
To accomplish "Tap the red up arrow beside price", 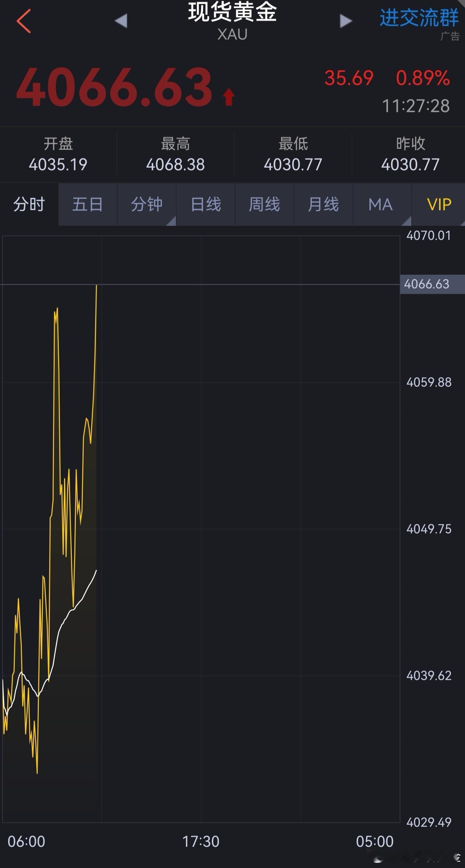I will click(x=229, y=97).
